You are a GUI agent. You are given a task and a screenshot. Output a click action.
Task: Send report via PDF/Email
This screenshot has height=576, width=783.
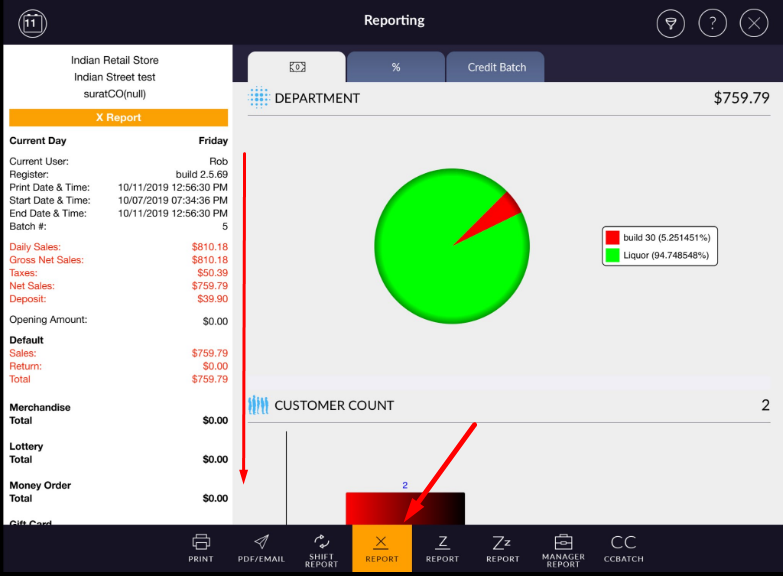click(x=261, y=548)
